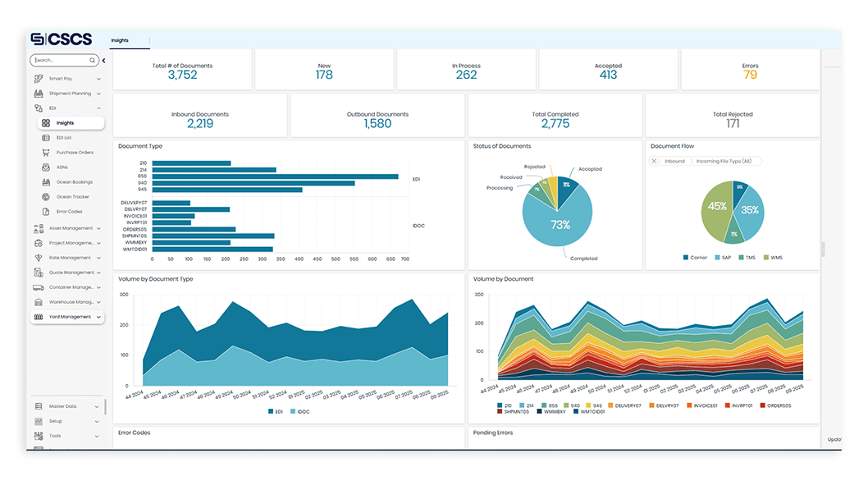The height and width of the screenshot is (481, 868).
Task: Collapse the EDI section chevron
Action: [x=98, y=108]
